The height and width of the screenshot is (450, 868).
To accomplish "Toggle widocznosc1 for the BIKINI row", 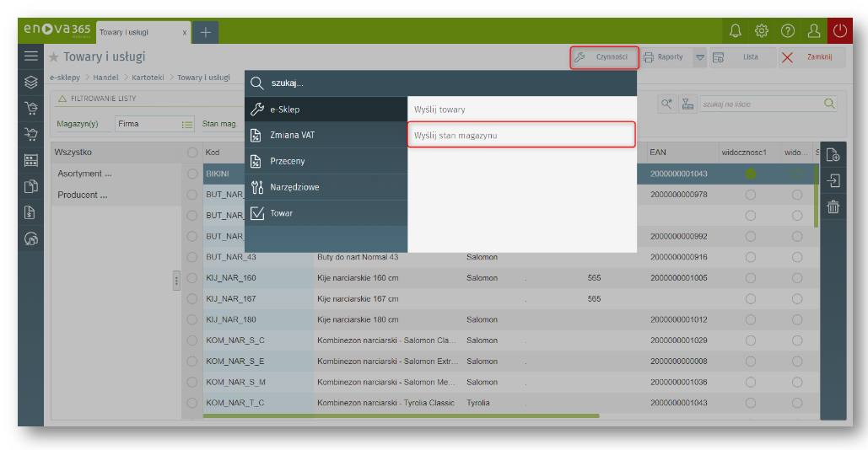I will pos(750,174).
